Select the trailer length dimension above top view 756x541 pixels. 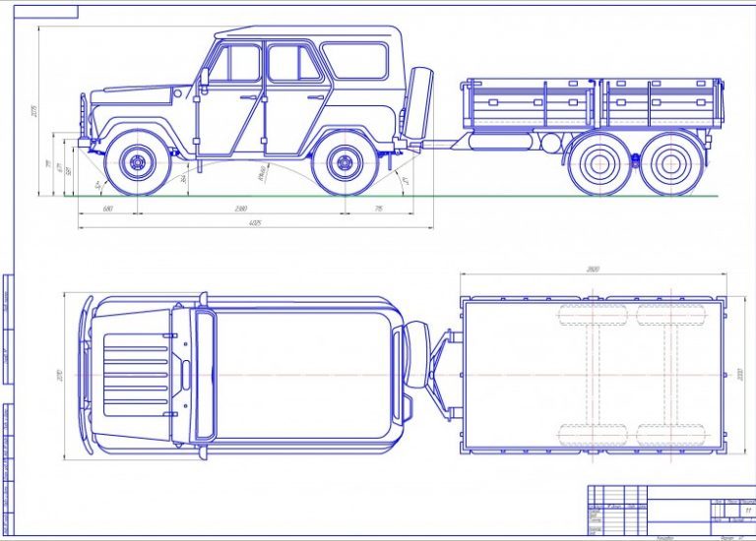coord(593,269)
